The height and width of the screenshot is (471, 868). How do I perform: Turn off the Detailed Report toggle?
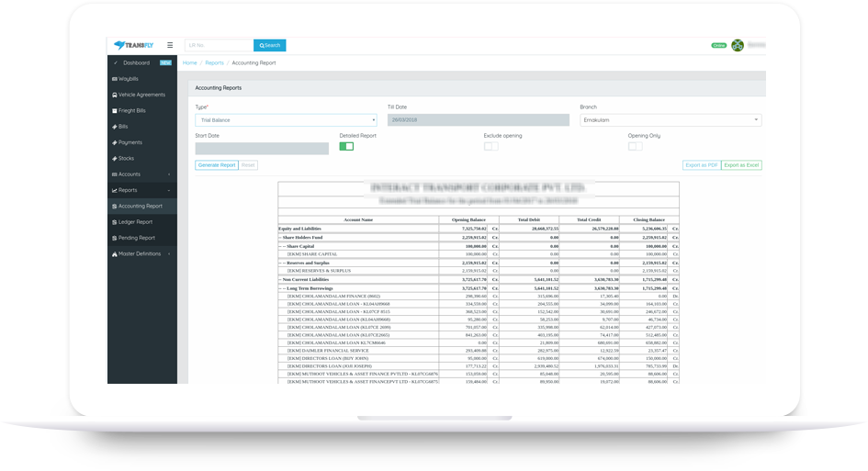click(x=346, y=146)
